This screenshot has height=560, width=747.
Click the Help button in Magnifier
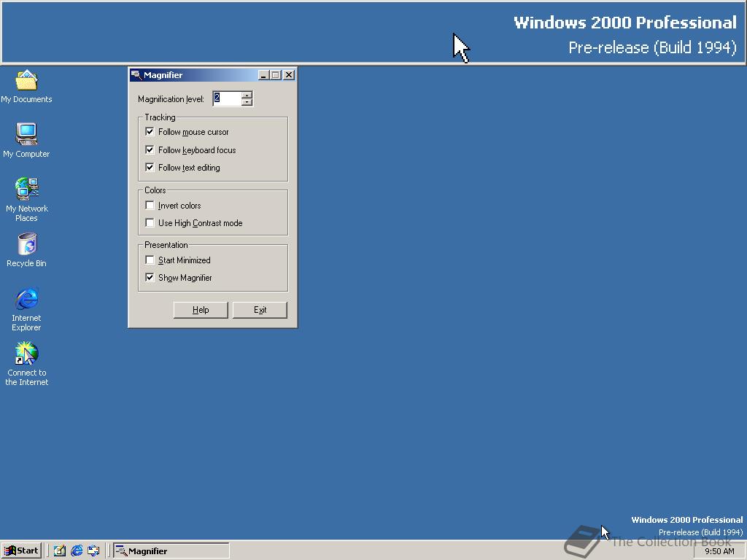[x=201, y=309]
